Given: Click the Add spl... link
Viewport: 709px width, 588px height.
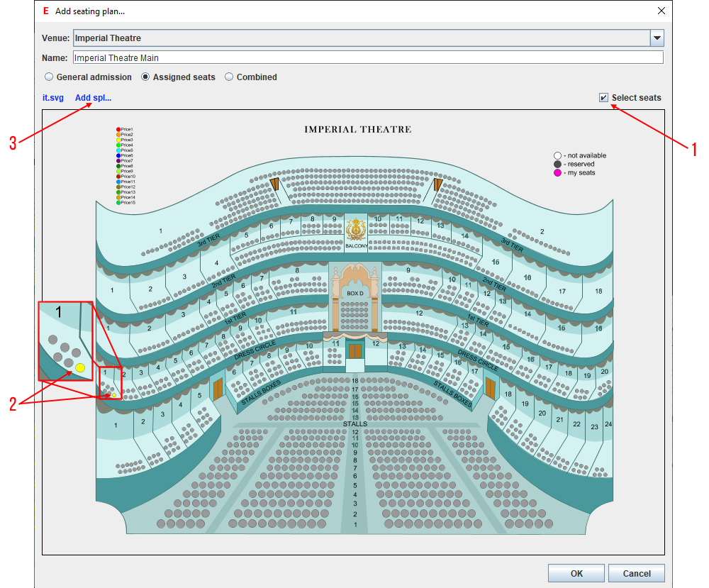Looking at the screenshot, I should tap(93, 98).
